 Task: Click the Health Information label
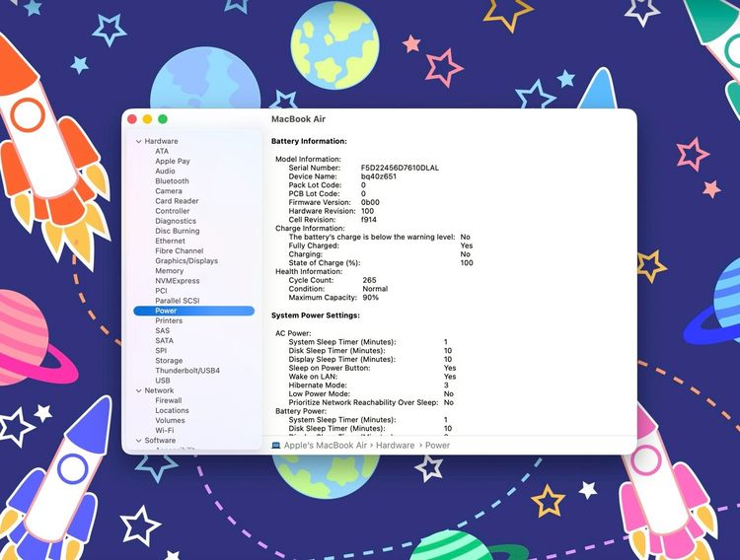pos(309,272)
